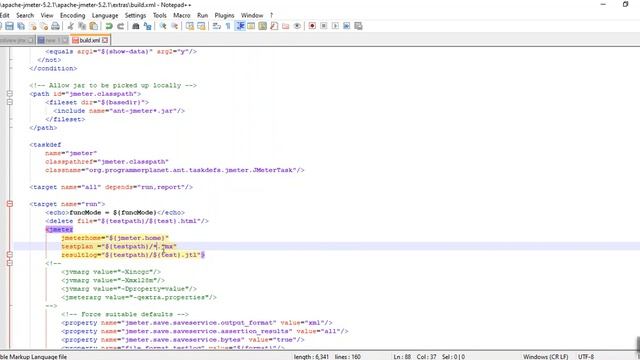The image size is (640, 360).
Task: Click the include ant-jmeter*.jar line
Action: click(119, 111)
